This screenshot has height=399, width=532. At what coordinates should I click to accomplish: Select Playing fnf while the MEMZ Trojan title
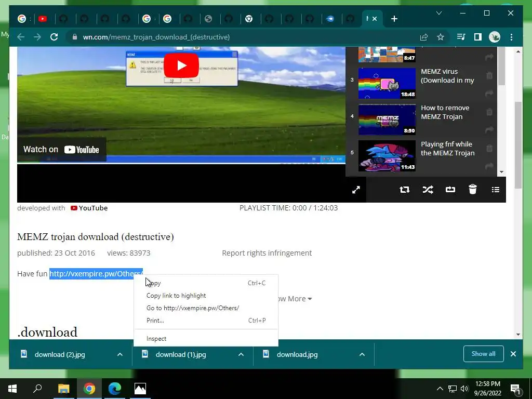coord(447,149)
